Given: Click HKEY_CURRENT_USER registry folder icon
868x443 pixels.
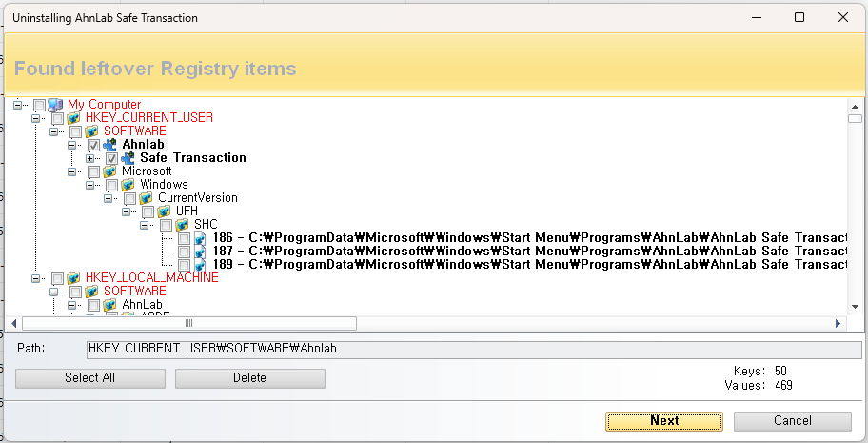Looking at the screenshot, I should click(73, 118).
